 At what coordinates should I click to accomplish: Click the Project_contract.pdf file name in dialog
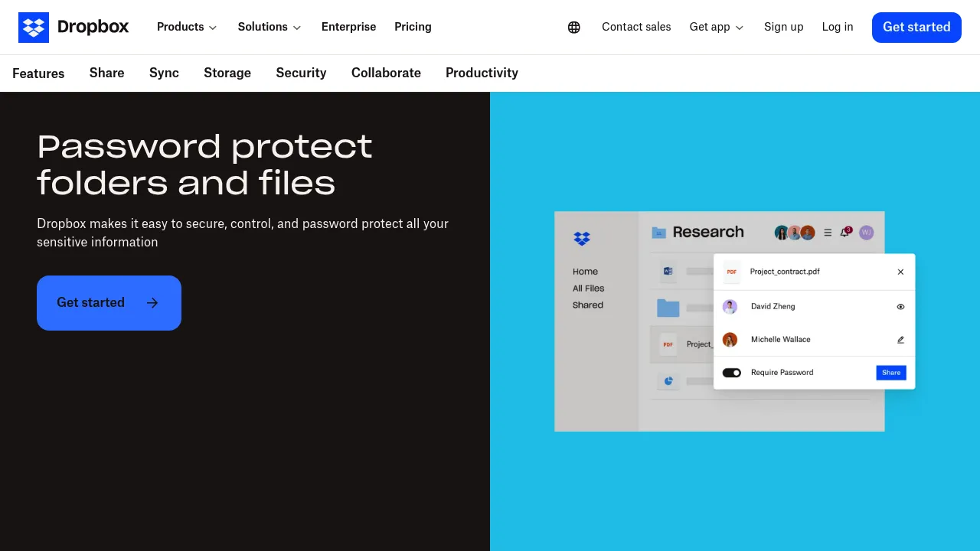tap(785, 272)
